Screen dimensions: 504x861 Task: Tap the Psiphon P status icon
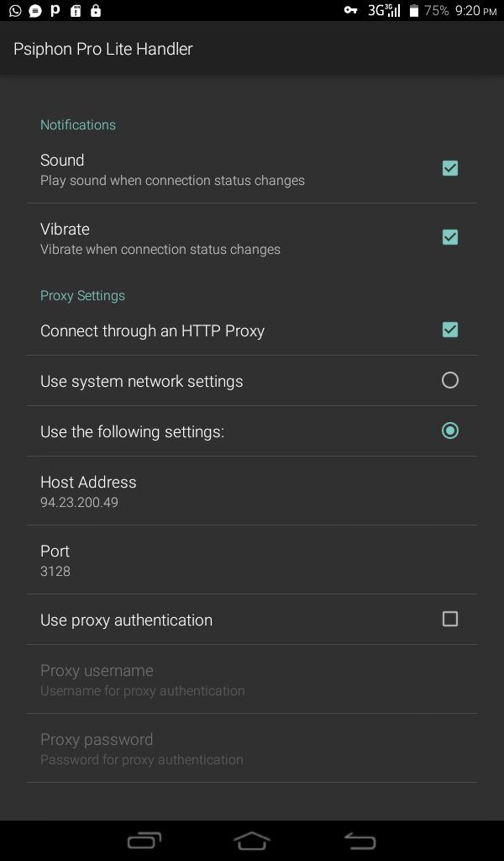(x=55, y=11)
